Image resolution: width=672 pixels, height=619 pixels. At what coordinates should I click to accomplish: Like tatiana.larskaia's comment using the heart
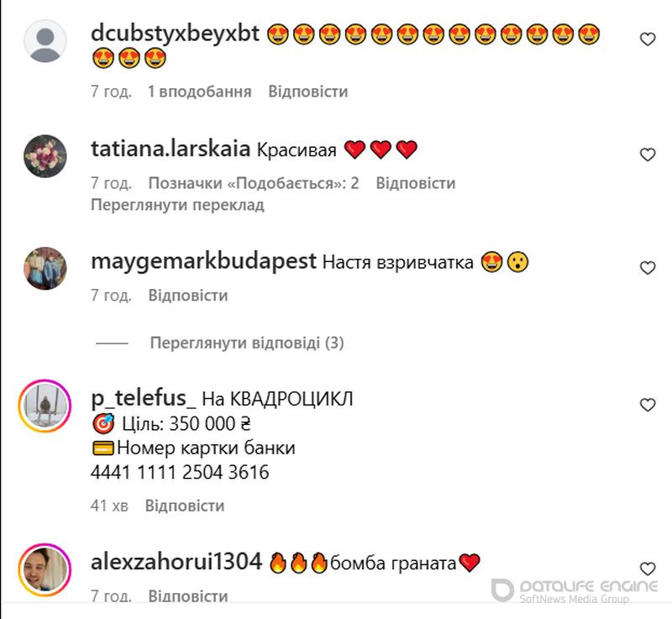648,155
